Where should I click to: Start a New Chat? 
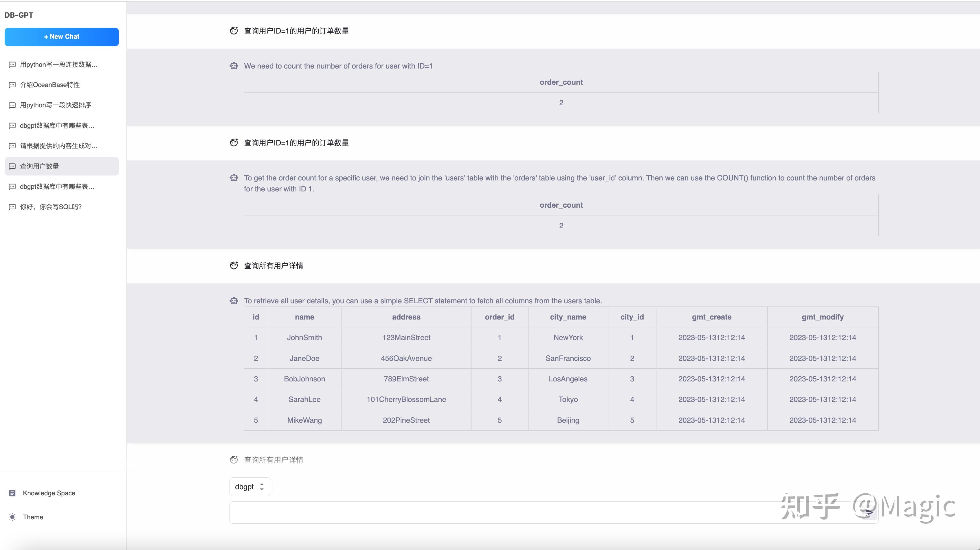62,37
